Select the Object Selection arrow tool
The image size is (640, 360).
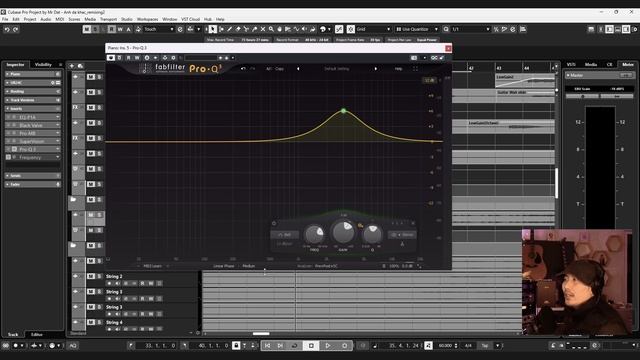point(213,29)
